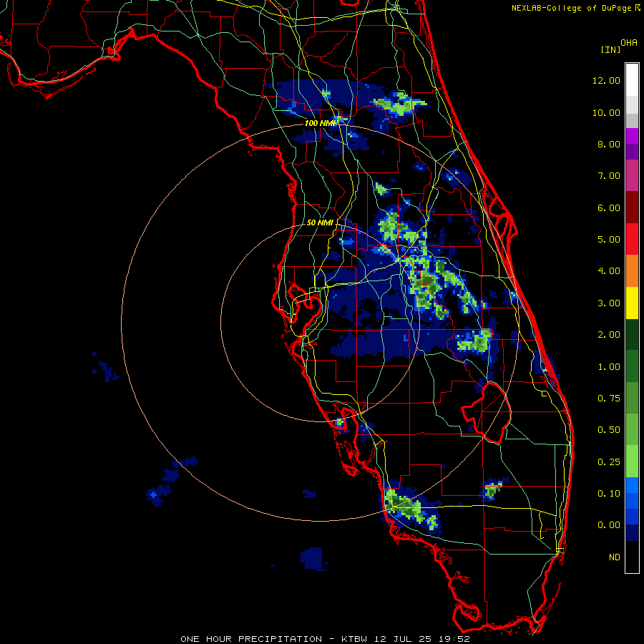Click the 19:52 time stamp
The image size is (644, 644).
click(x=453, y=639)
